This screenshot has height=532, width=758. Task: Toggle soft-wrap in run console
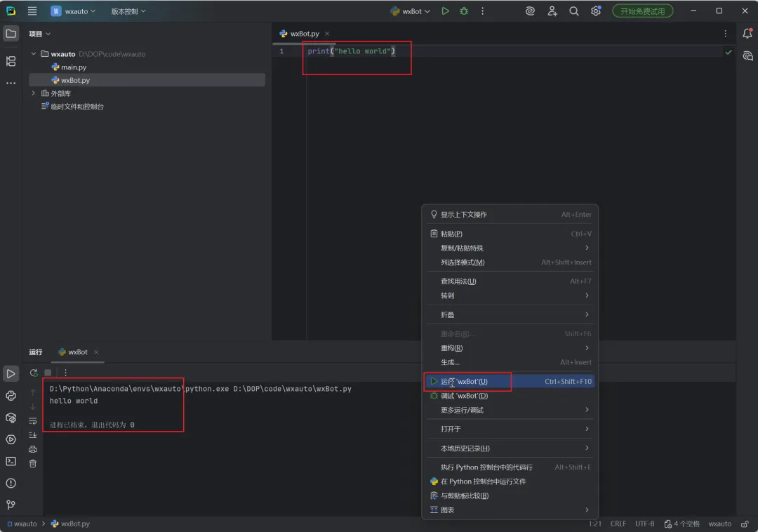[x=33, y=421]
